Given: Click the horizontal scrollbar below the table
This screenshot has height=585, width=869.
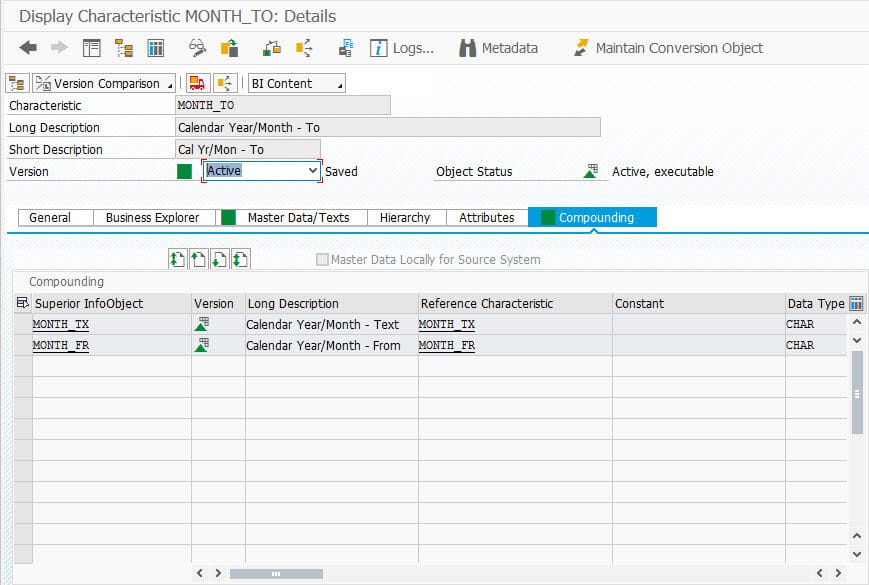Looking at the screenshot, I should coord(276,574).
